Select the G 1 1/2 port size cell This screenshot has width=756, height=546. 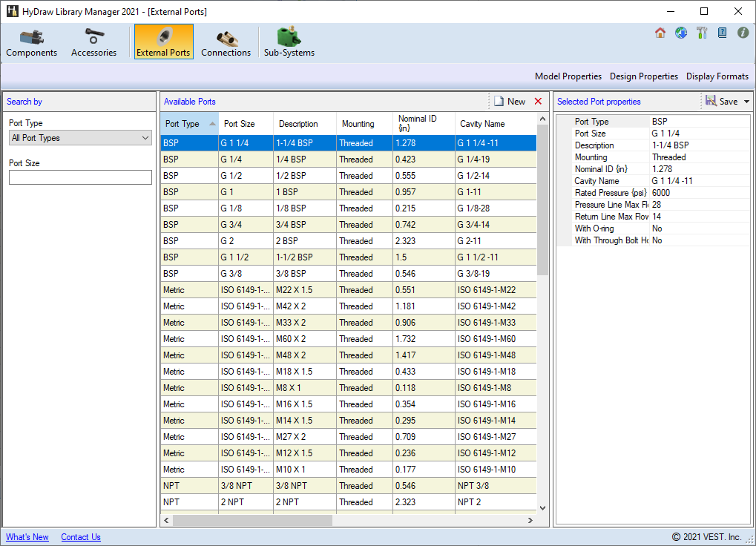click(246, 257)
